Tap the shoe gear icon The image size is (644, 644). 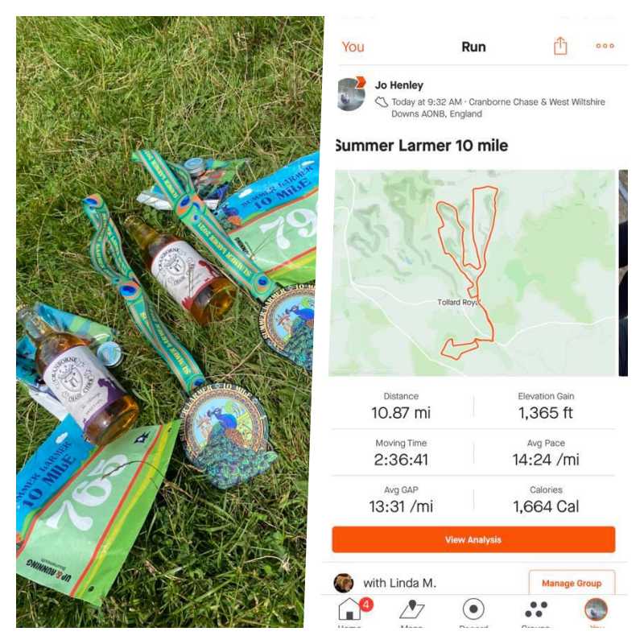pyautogui.click(x=381, y=102)
